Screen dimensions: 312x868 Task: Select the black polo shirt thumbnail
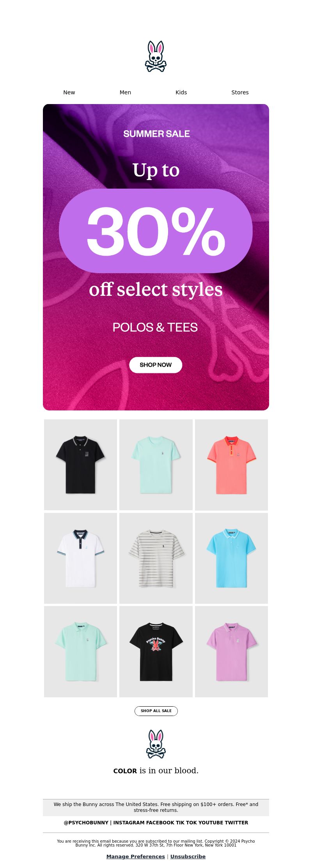point(80,465)
